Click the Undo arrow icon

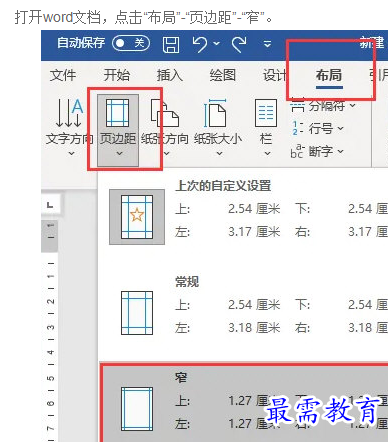200,44
